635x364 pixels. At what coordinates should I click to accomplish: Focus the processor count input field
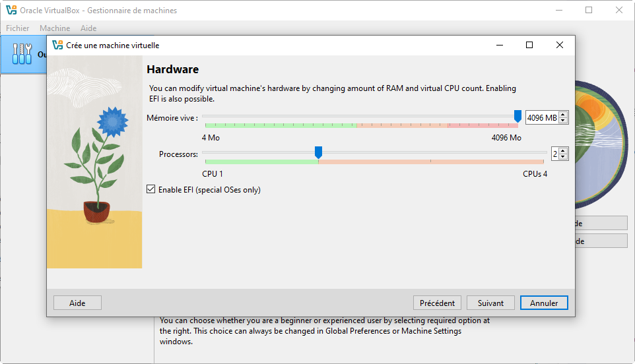554,154
